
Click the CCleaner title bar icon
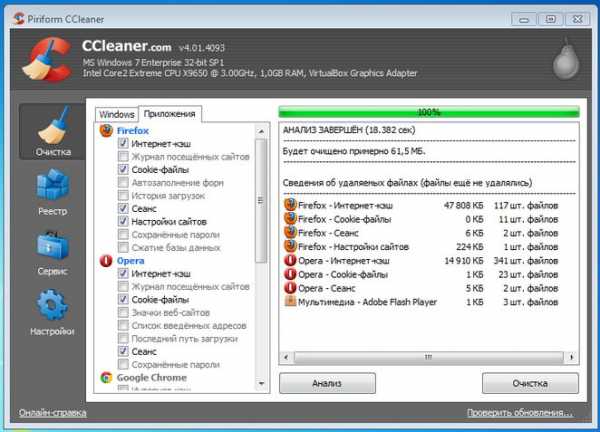[x=18, y=18]
